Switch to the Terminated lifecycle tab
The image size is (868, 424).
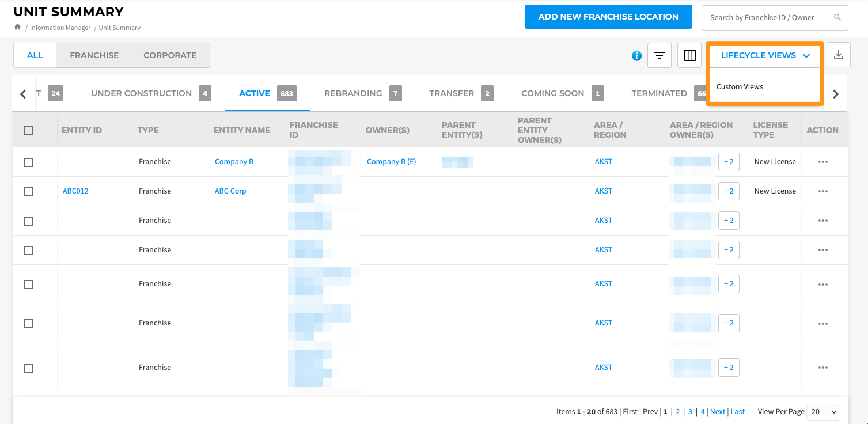coord(659,93)
